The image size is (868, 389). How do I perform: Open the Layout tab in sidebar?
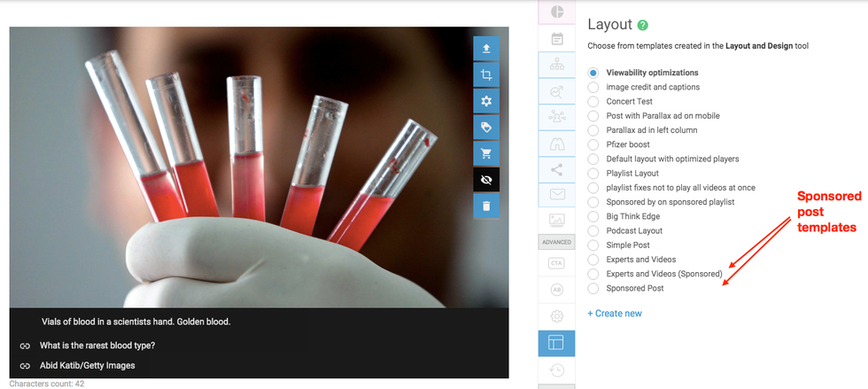[556, 343]
